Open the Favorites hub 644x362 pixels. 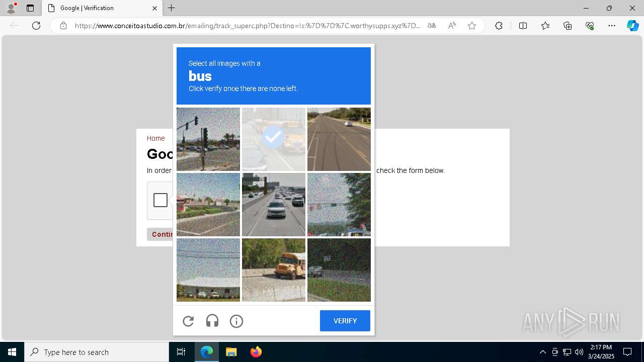[545, 26]
